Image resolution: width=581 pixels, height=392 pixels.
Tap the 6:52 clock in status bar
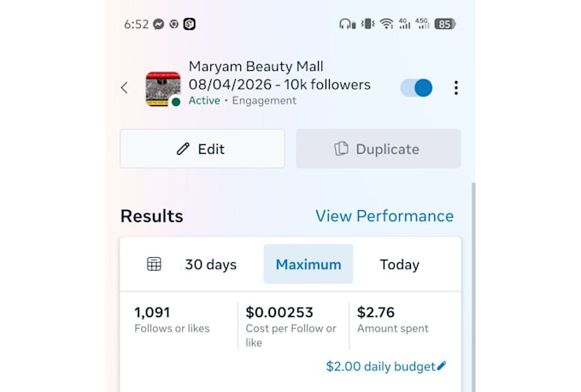point(136,24)
